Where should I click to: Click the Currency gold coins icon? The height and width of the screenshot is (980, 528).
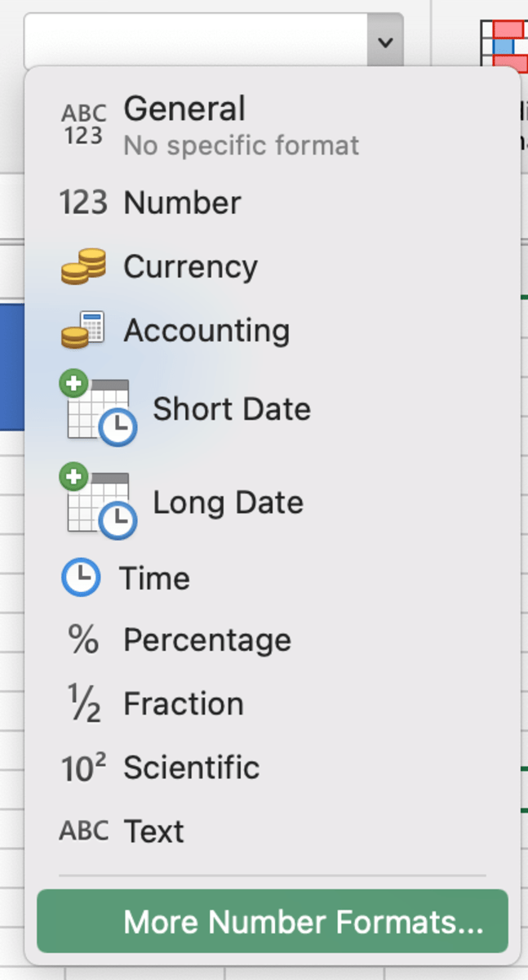83,266
